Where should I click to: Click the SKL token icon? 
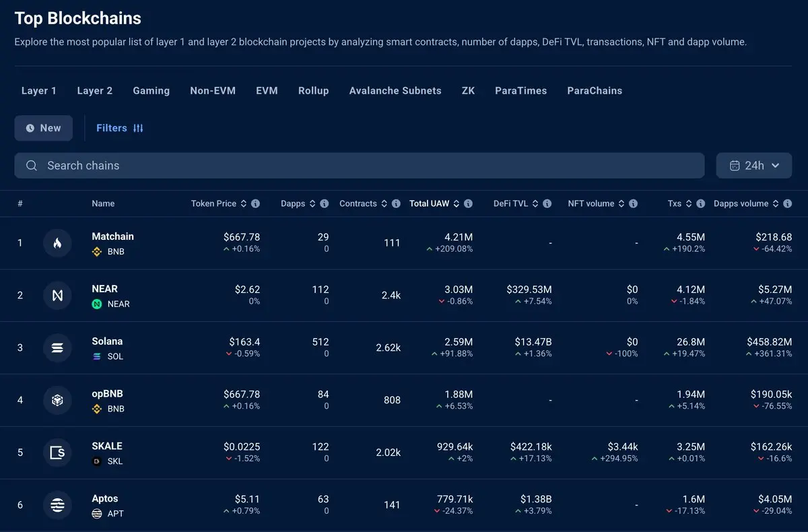[x=97, y=461]
